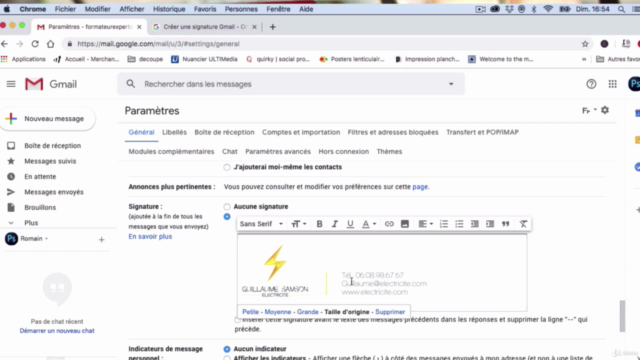Viewport: 640px width, 360px height.
Task: Click 'Démarrer un nouveau chat' link
Action: tap(57, 331)
